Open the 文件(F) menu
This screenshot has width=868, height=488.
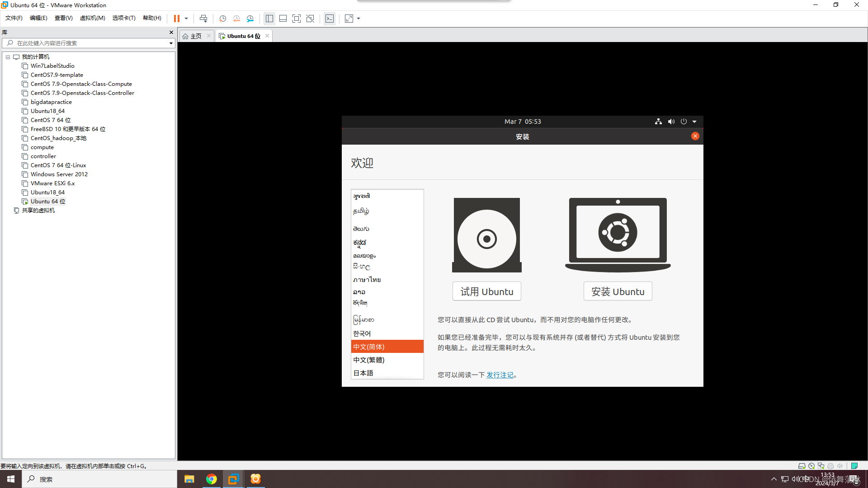14,18
